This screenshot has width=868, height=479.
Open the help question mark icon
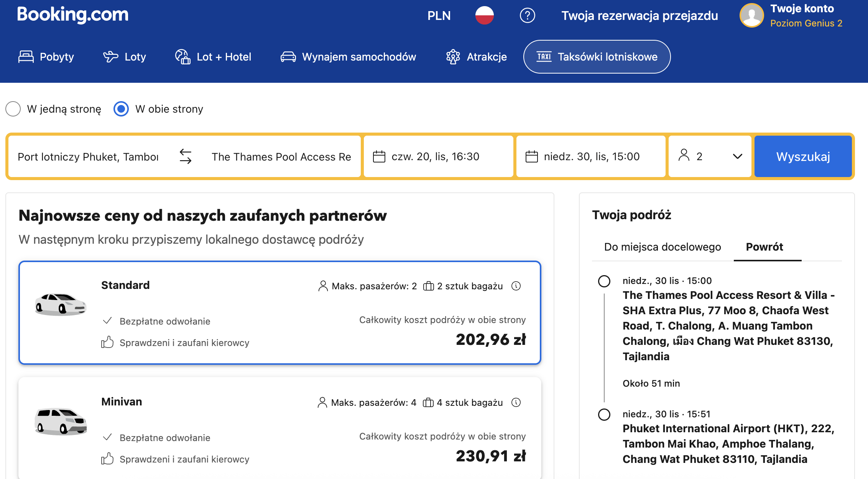527,16
